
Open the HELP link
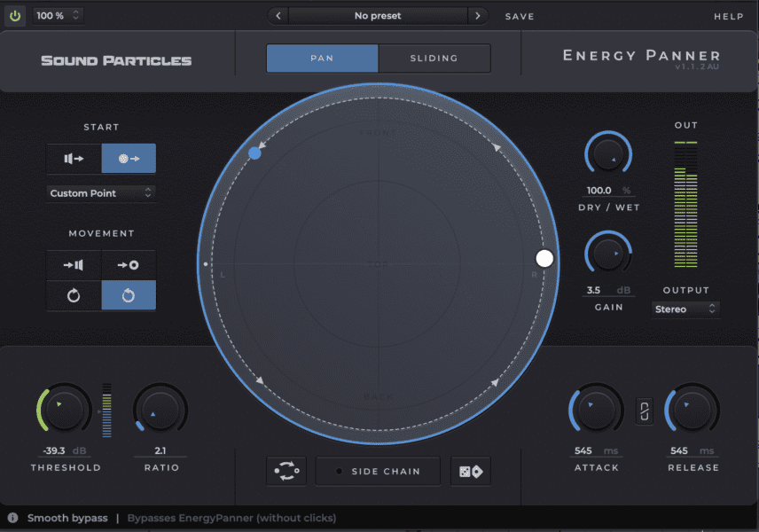tap(729, 17)
